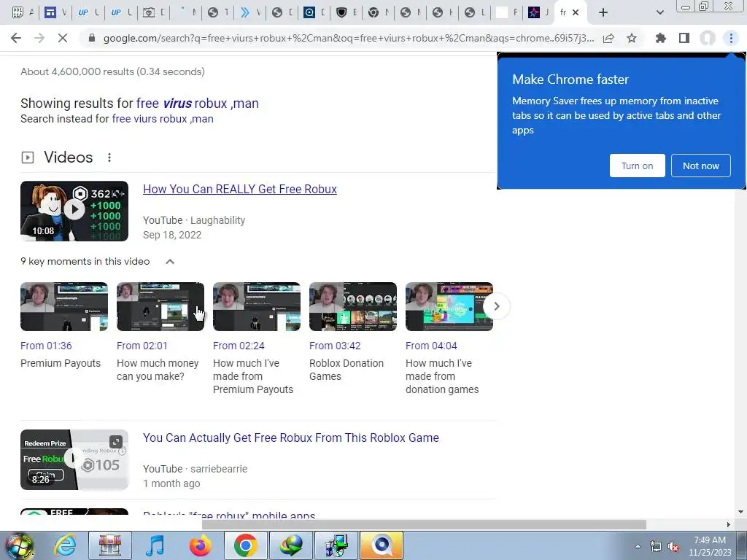Expand the tab search dropdown
Image resolution: width=747 pixels, height=560 pixels.
coord(659,12)
